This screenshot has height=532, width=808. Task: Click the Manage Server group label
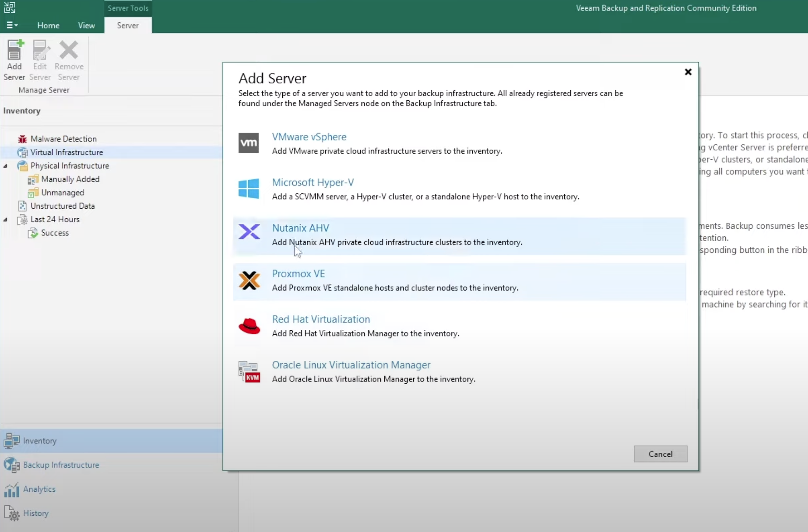pyautogui.click(x=44, y=90)
